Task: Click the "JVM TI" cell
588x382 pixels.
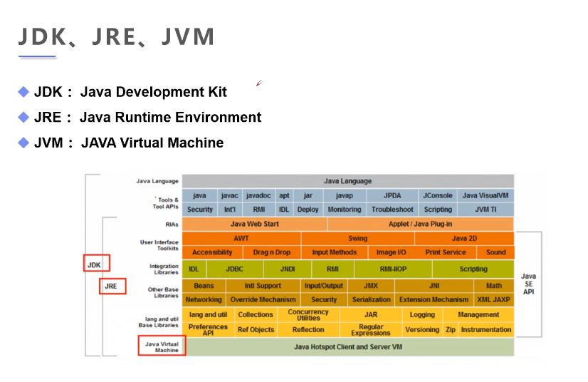Action: click(485, 210)
